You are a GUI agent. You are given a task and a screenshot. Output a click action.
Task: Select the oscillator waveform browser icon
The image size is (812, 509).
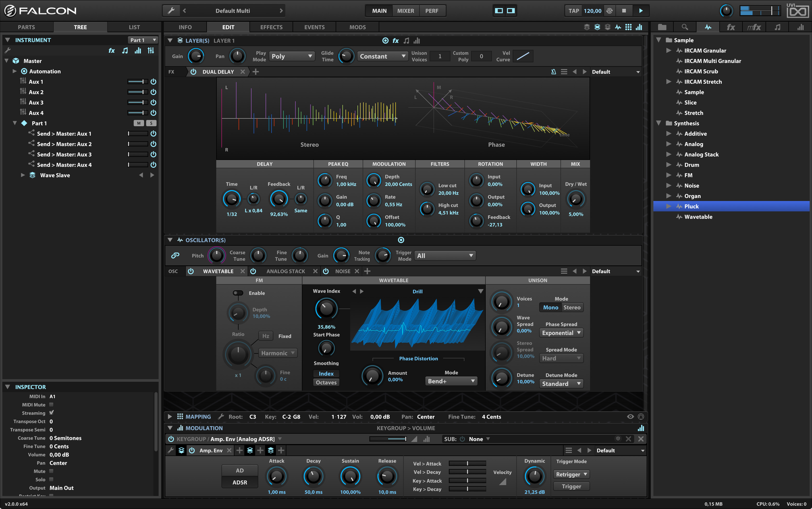coord(708,27)
